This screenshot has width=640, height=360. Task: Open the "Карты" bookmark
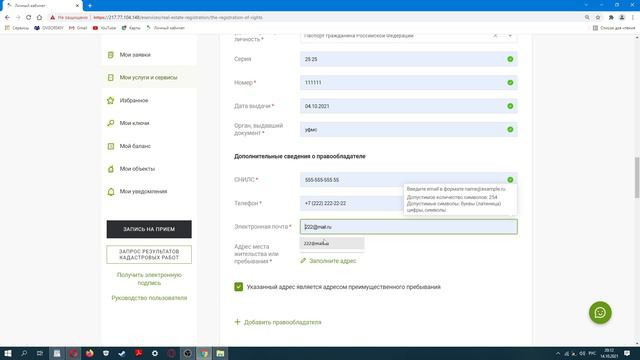pyautogui.click(x=131, y=28)
